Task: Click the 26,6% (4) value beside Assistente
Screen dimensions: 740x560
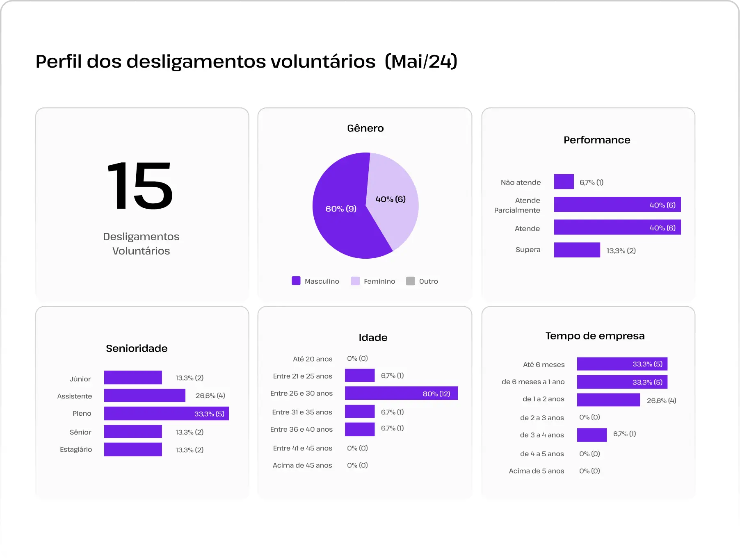Action: click(x=210, y=396)
